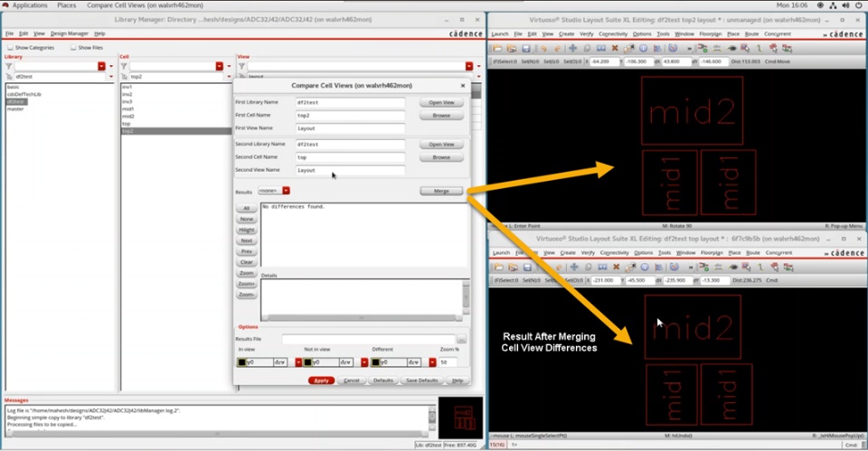Click the results file browse ellipsis button
This screenshot has height=451, width=868.
(461, 339)
